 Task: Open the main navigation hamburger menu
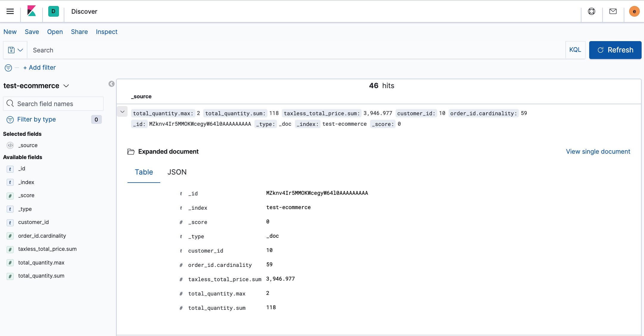(11, 11)
